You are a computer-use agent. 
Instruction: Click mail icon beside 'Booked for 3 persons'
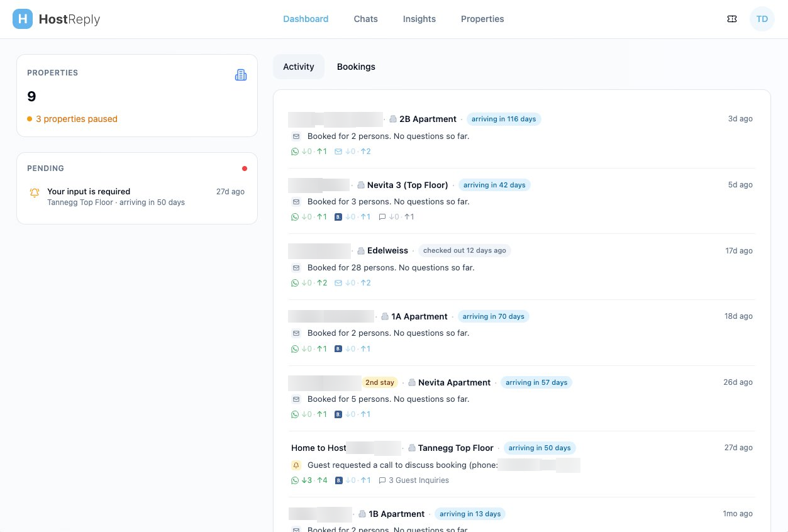296,202
